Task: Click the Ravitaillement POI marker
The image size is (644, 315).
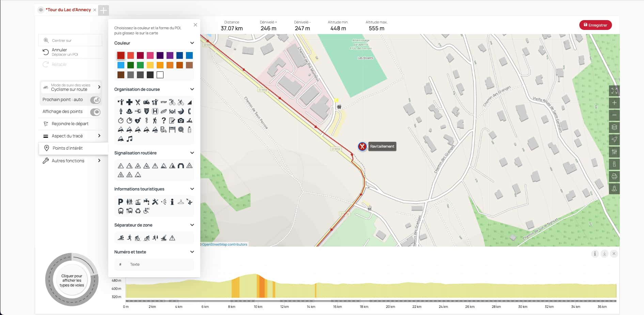Action: click(x=362, y=147)
